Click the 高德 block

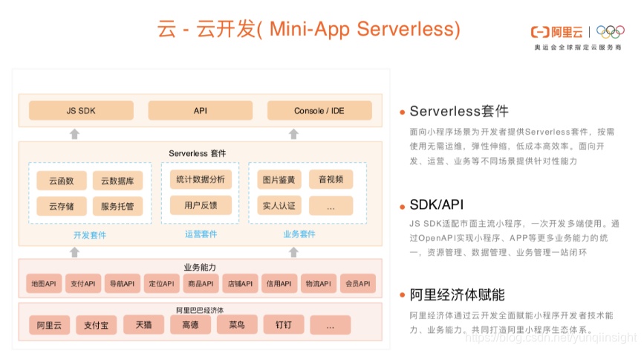191,325
